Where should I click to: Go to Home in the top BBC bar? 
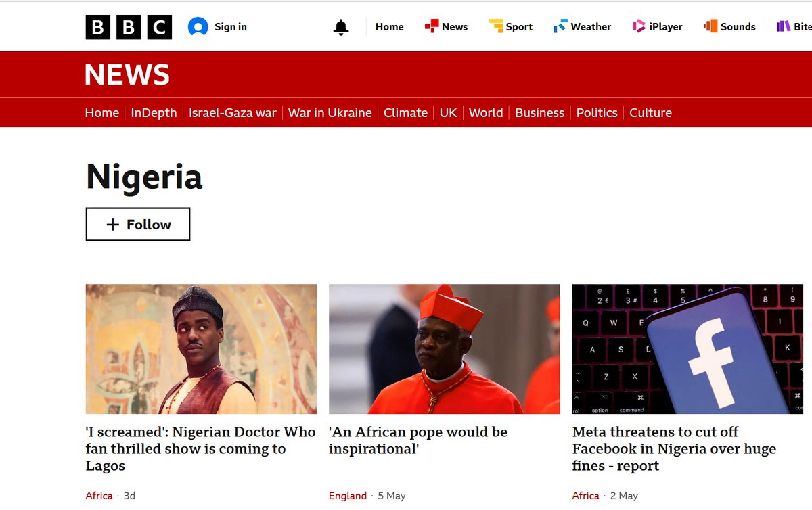pos(390,27)
